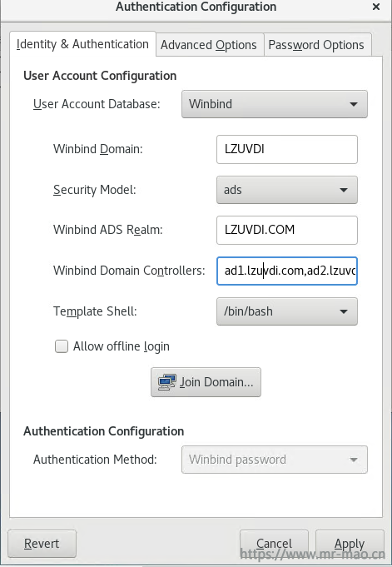Select the Identity & Authentication tab

pos(83,44)
